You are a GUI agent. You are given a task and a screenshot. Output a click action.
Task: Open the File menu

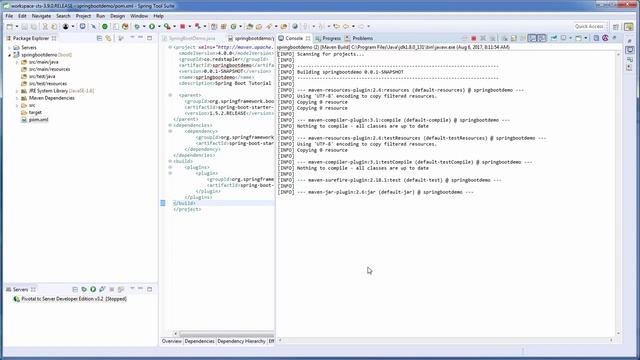[9, 16]
